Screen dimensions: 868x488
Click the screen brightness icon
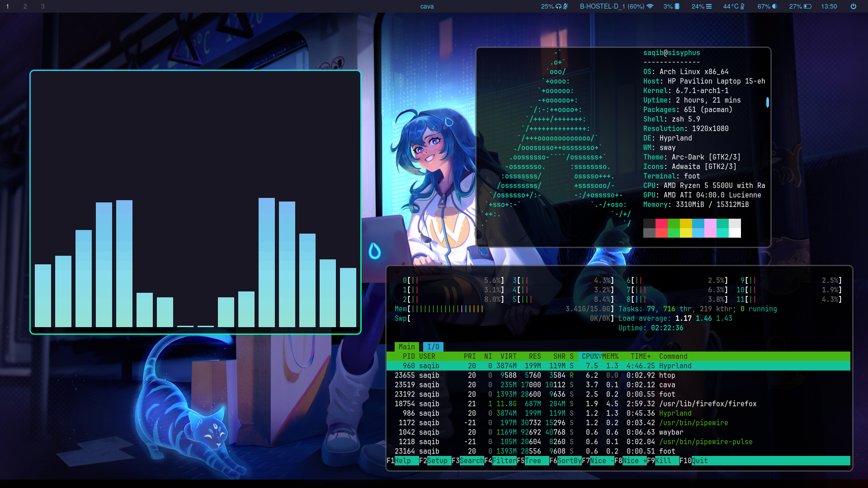(774, 6)
